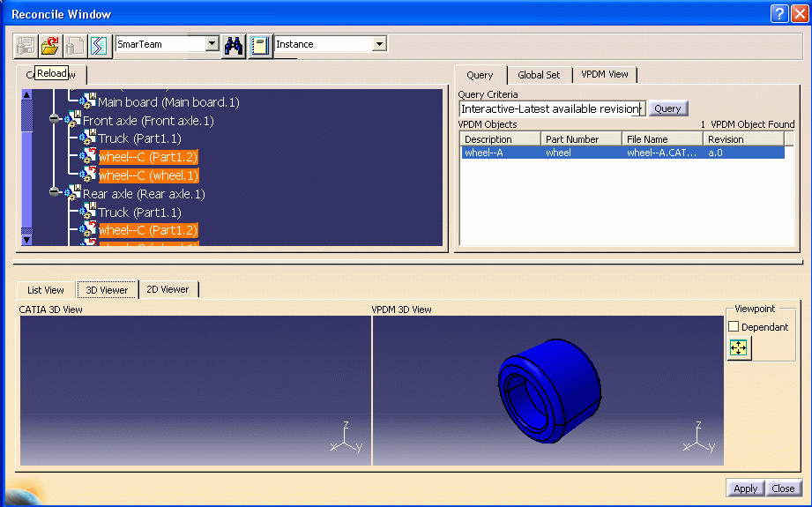This screenshot has height=507, width=812.
Task: Click the help question mark icon
Action: pos(778,13)
